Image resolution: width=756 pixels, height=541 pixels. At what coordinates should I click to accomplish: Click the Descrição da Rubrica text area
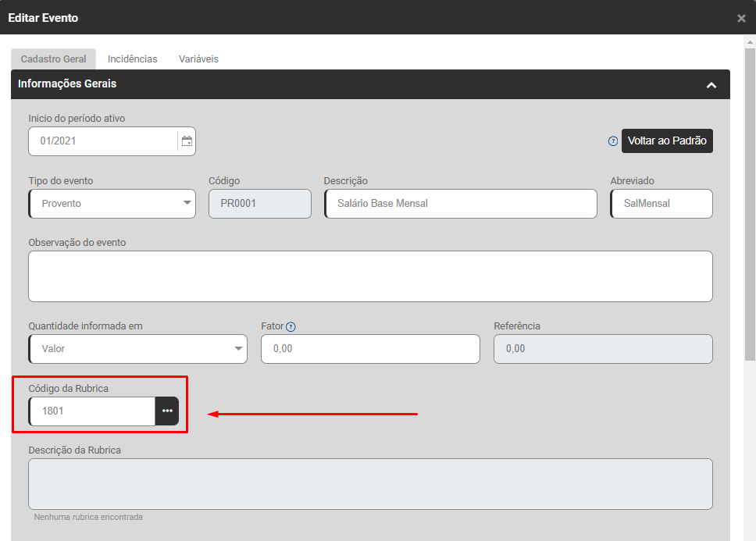(x=370, y=484)
